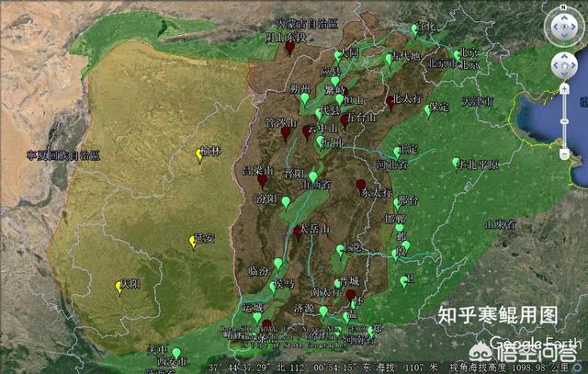Click the 天津市 map label
Image resolution: width=588 pixels, height=374 pixels.
478,101
